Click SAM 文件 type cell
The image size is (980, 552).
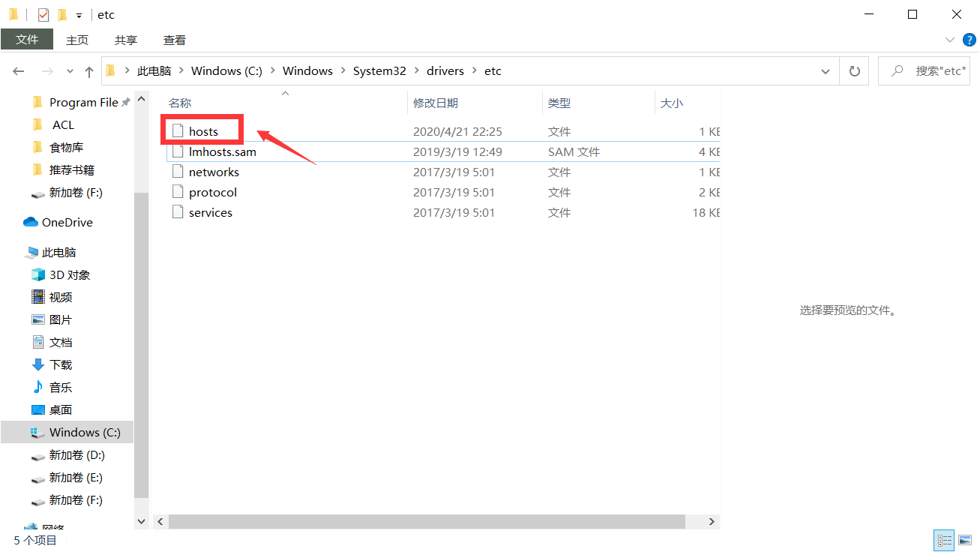click(574, 151)
